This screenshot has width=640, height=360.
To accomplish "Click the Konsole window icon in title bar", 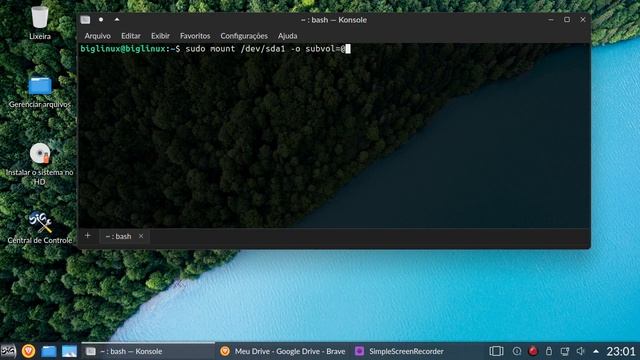I will pyautogui.click(x=85, y=20).
